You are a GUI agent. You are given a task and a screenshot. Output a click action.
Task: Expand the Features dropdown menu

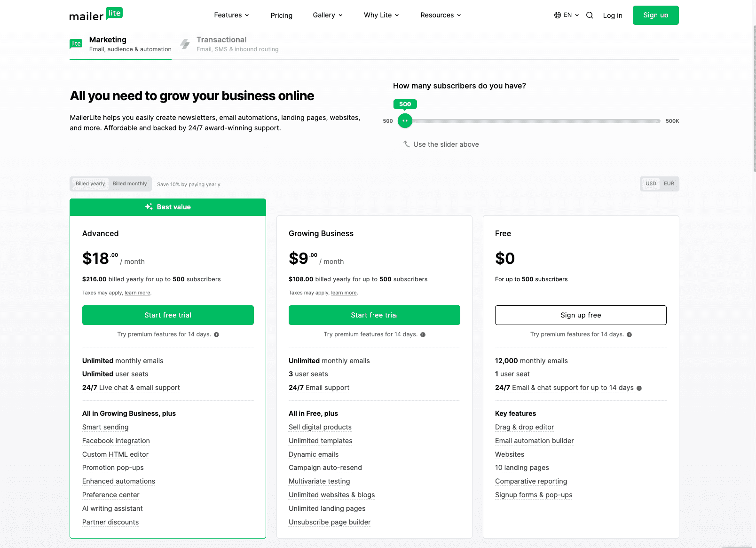click(231, 15)
